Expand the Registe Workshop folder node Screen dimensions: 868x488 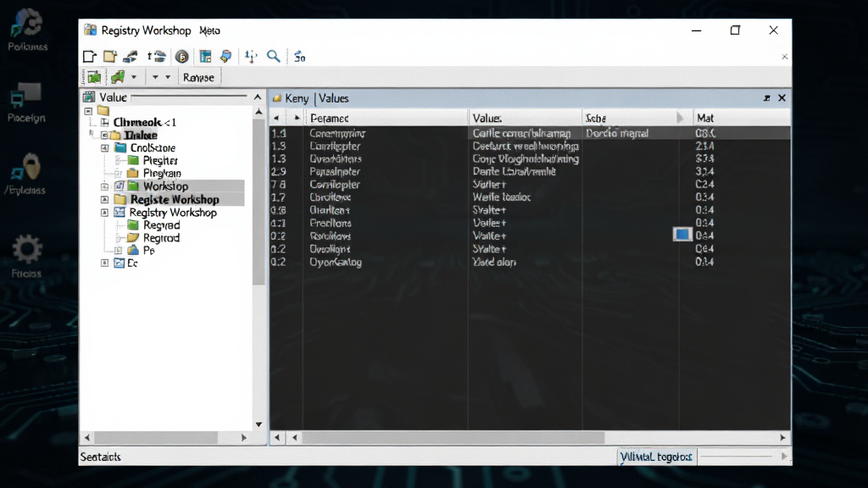(104, 199)
